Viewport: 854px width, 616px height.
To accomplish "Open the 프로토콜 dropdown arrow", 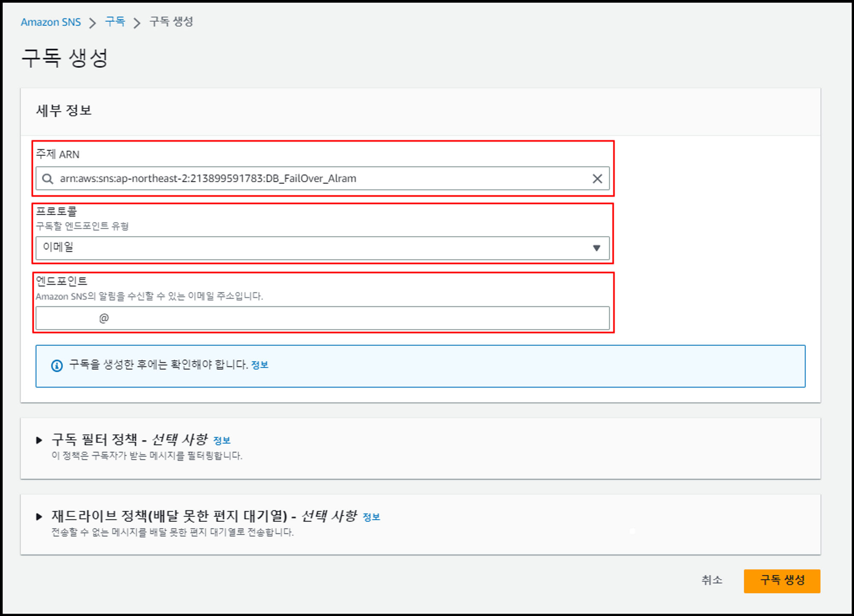I will [597, 248].
